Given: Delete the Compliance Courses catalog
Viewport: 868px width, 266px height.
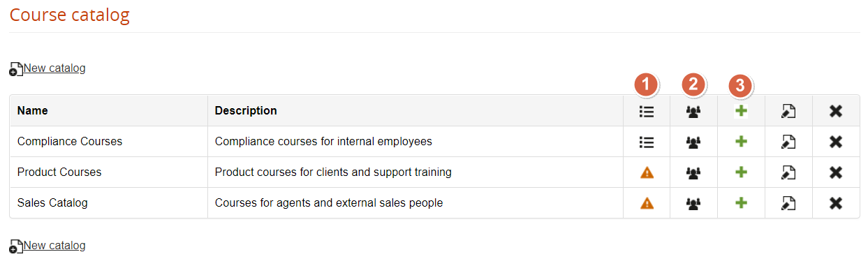Looking at the screenshot, I should click(x=836, y=142).
